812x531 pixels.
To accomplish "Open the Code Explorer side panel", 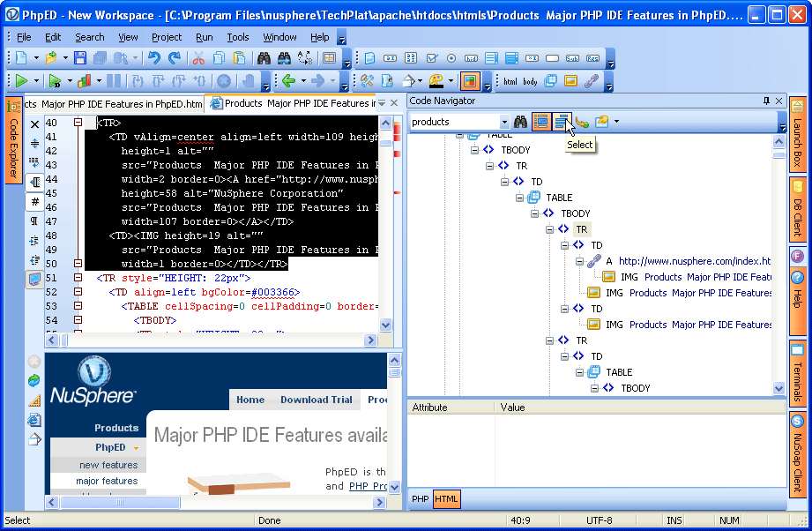I will click(13, 140).
